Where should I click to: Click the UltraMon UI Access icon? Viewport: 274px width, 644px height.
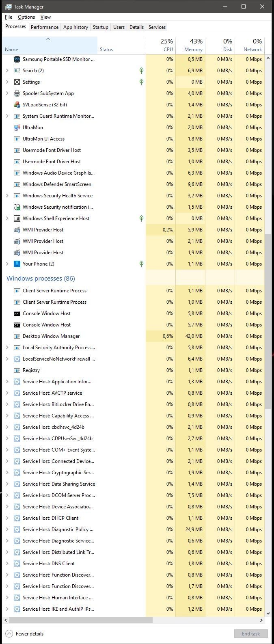click(x=17, y=138)
